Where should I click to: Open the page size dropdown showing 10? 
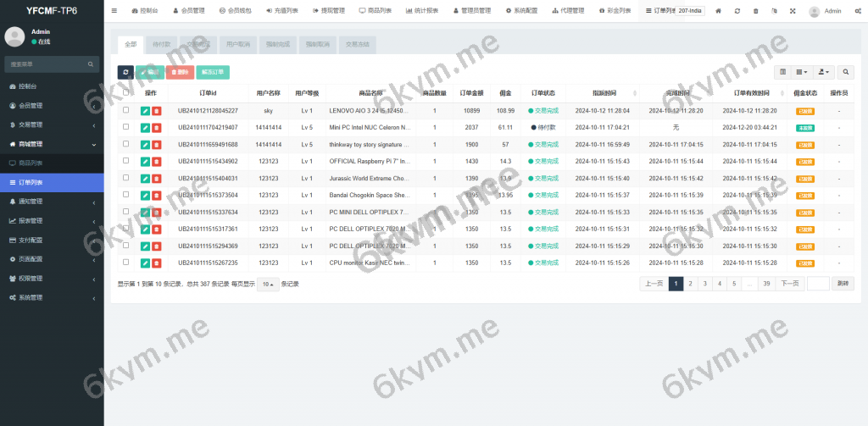267,284
